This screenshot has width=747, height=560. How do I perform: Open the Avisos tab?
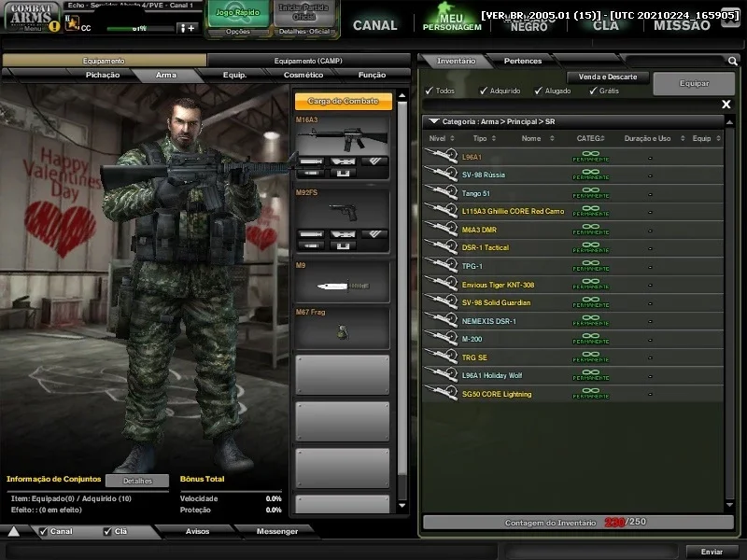point(197,531)
